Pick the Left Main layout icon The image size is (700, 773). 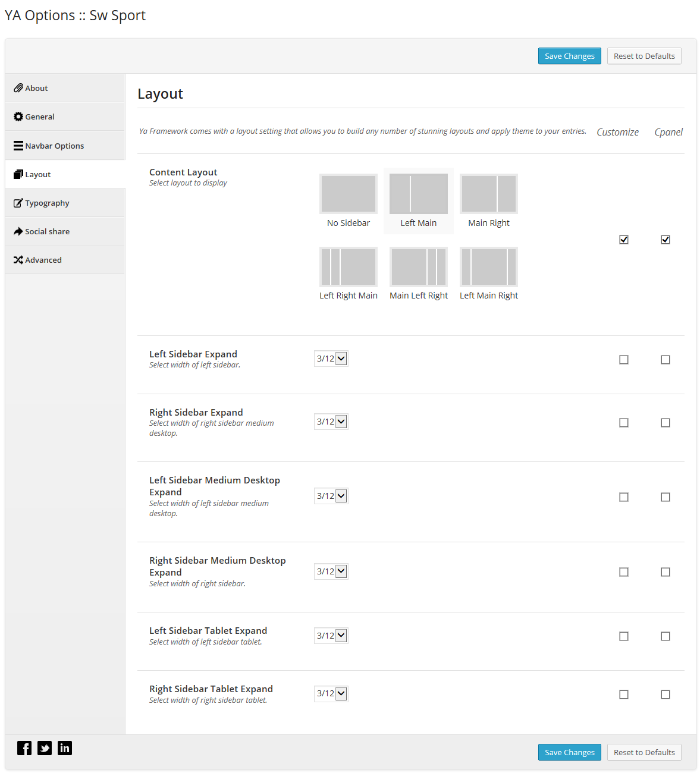point(419,194)
